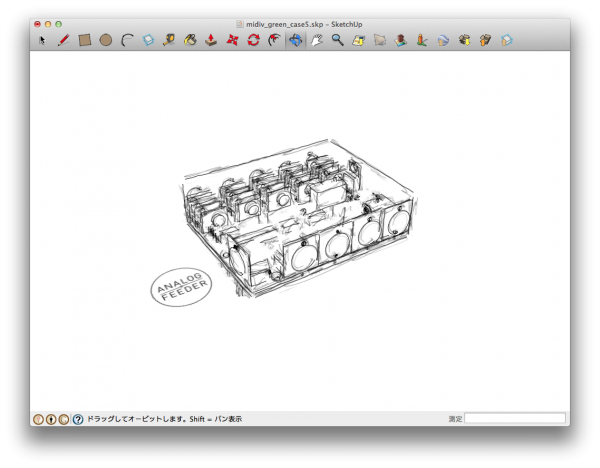Image resolution: width=600 pixels, height=468 pixels.
Task: Open the help question mark icon
Action: (x=78, y=420)
